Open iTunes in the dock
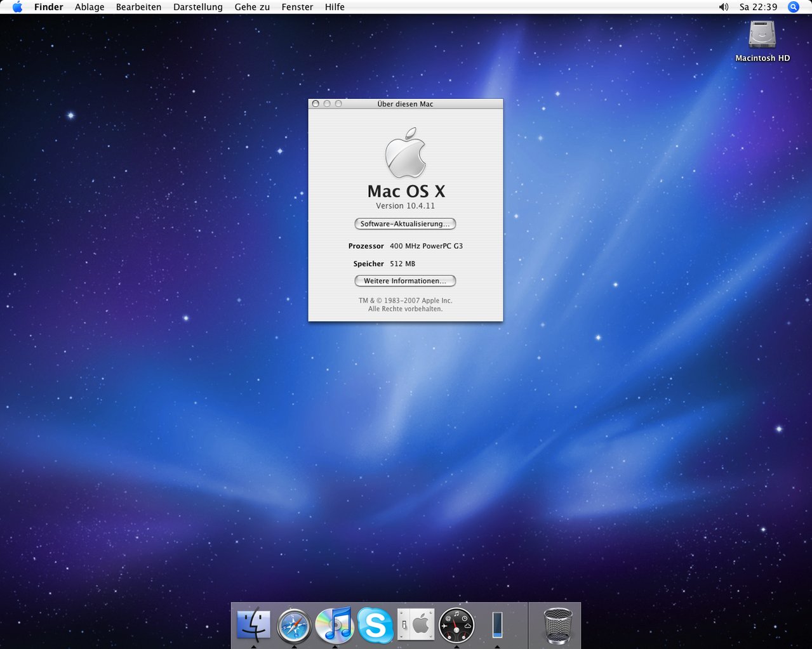The width and height of the screenshot is (812, 649). 335,625
